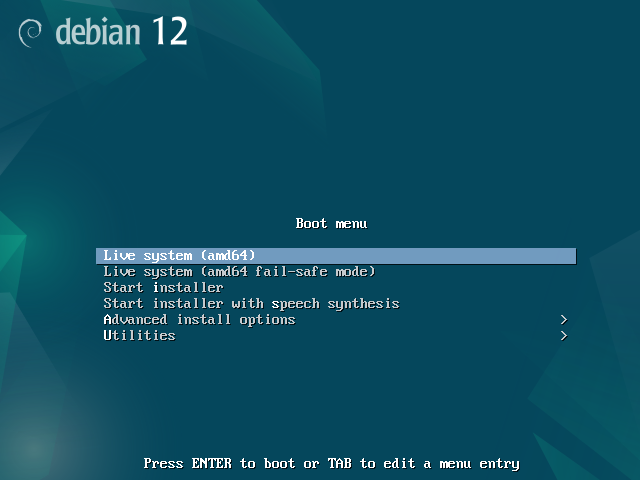Viewport: 640px width, 480px height.
Task: Click the "(amd64)" label in the highlighted entry
Action: point(228,256)
